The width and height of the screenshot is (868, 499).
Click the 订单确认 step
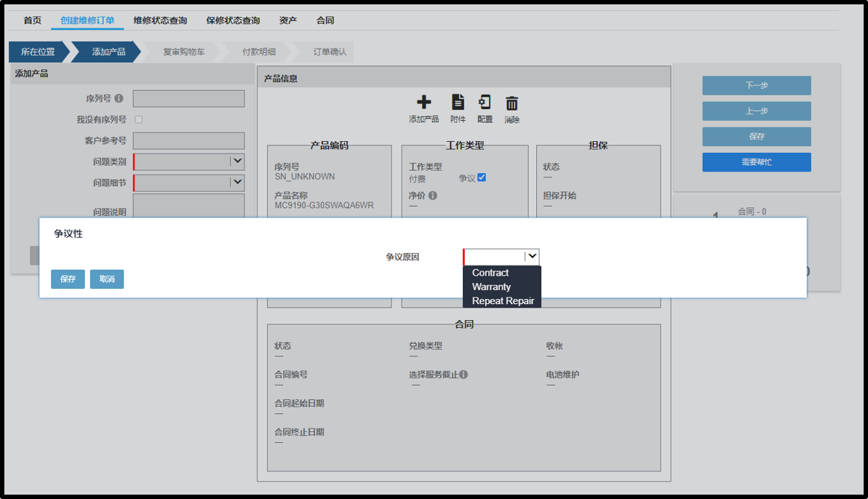pyautogui.click(x=330, y=52)
